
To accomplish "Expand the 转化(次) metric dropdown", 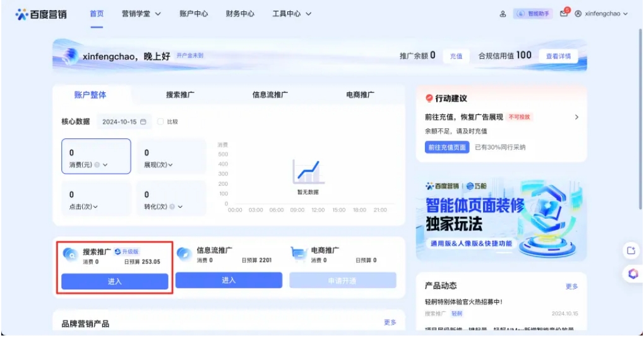I will (181, 207).
